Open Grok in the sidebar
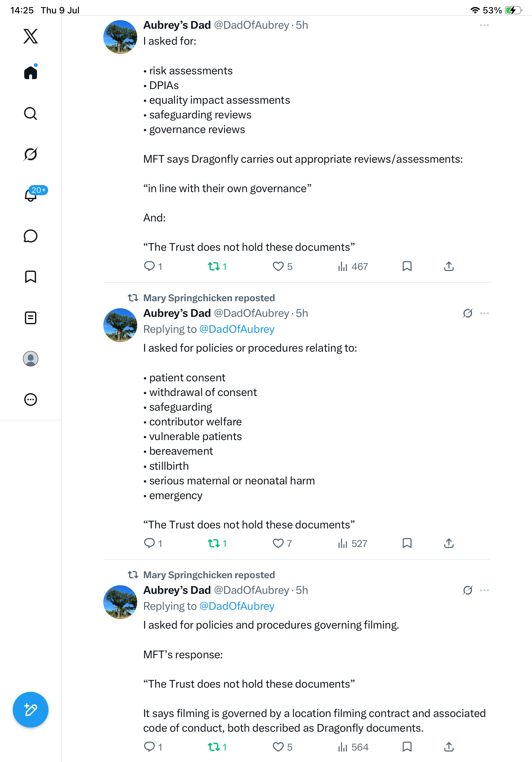Viewport: 532px width, 762px height. (x=31, y=154)
